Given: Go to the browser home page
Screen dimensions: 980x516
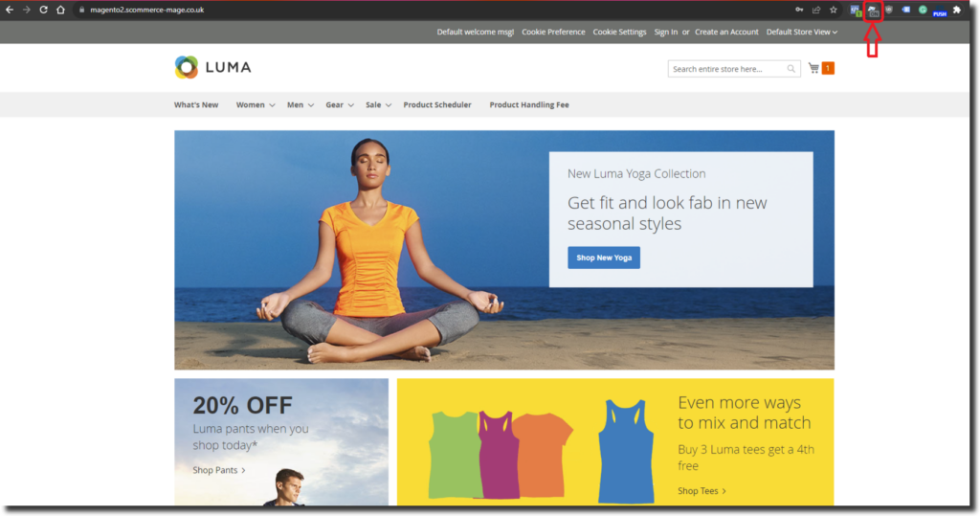Looking at the screenshot, I should tap(60, 10).
